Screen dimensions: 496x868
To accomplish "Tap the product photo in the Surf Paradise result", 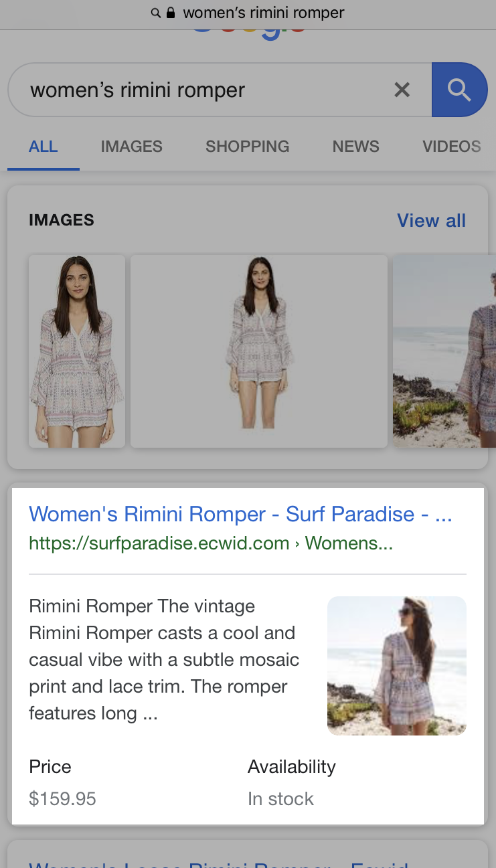I will pos(396,666).
